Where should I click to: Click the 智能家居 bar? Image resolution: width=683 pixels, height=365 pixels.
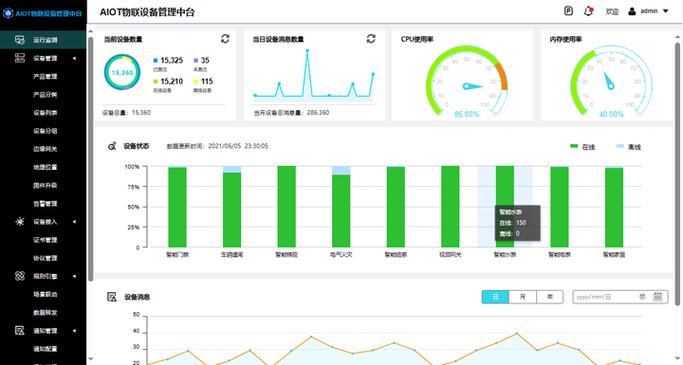(x=614, y=206)
